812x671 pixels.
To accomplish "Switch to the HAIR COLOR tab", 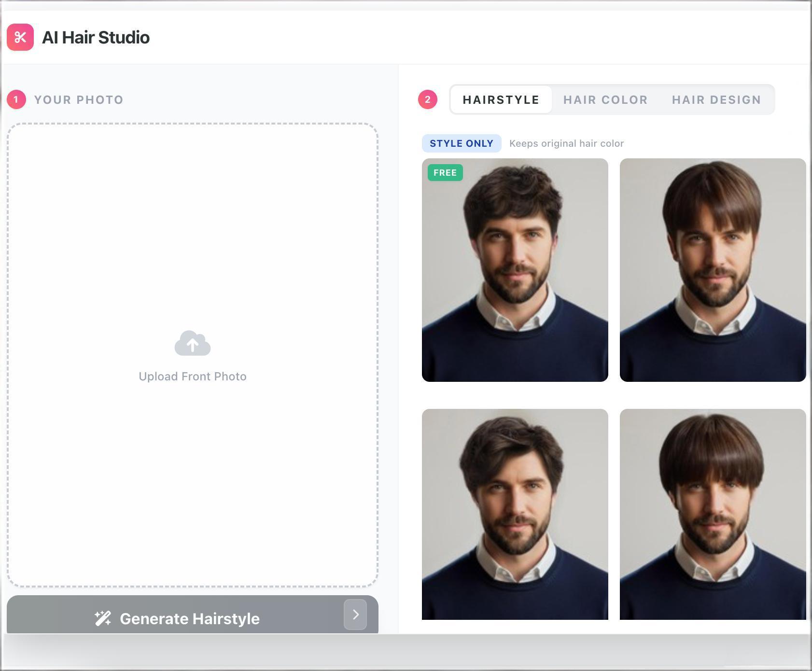I will (605, 99).
